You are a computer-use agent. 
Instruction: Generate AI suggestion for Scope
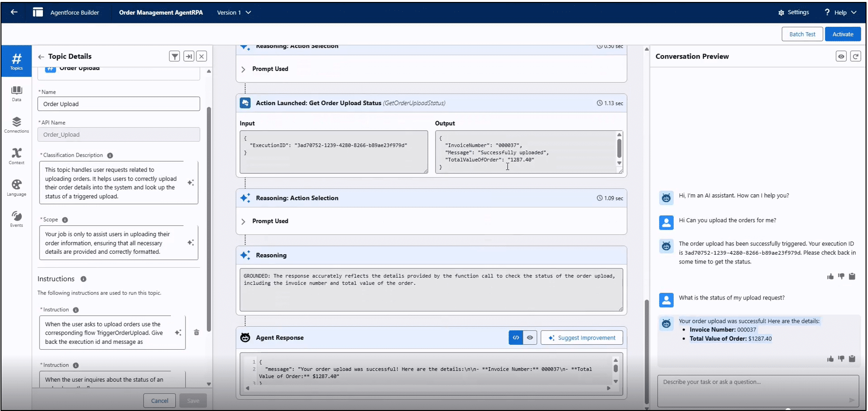click(x=190, y=243)
